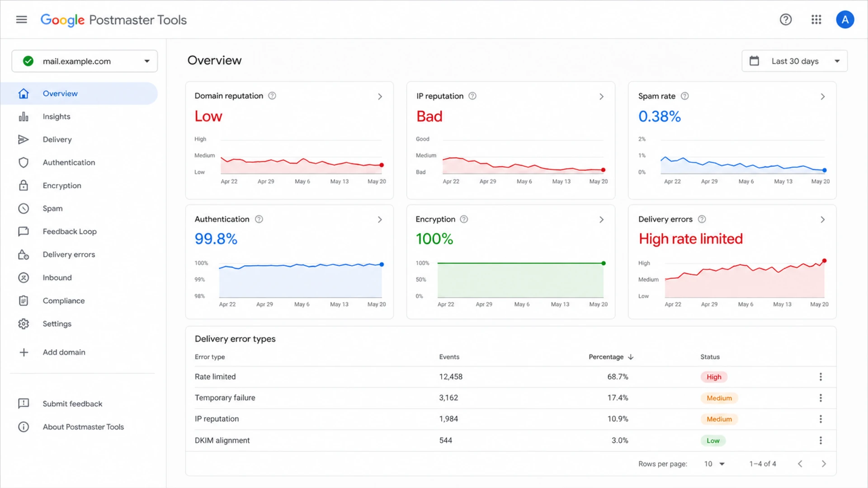Show IP reputation help tooltip
This screenshot has width=868, height=488.
(x=472, y=96)
